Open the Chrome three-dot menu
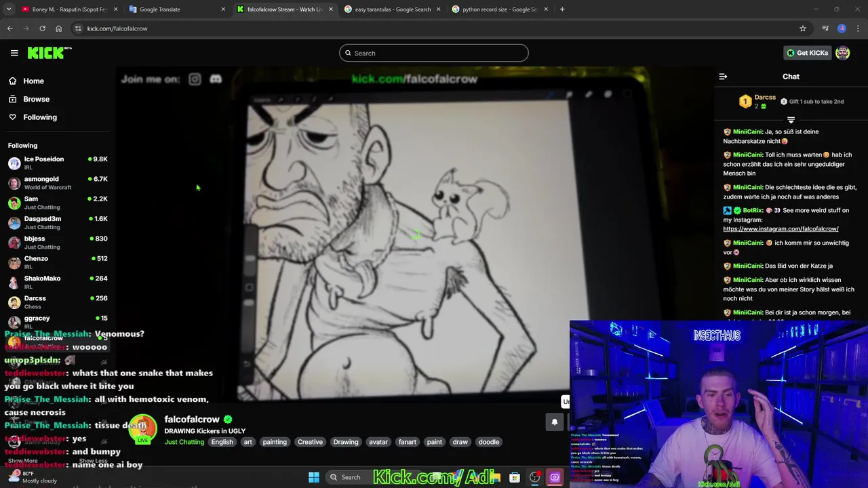Viewport: 868px width, 488px height. (x=859, y=28)
